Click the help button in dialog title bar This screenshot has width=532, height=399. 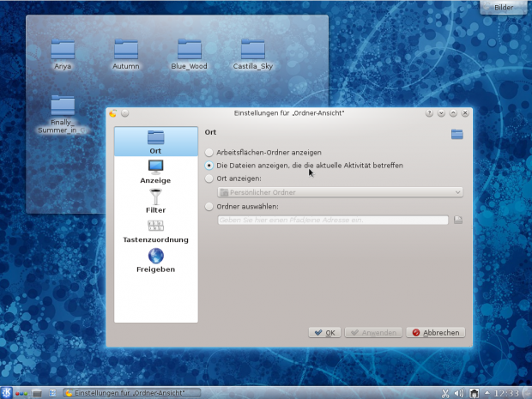click(x=429, y=112)
